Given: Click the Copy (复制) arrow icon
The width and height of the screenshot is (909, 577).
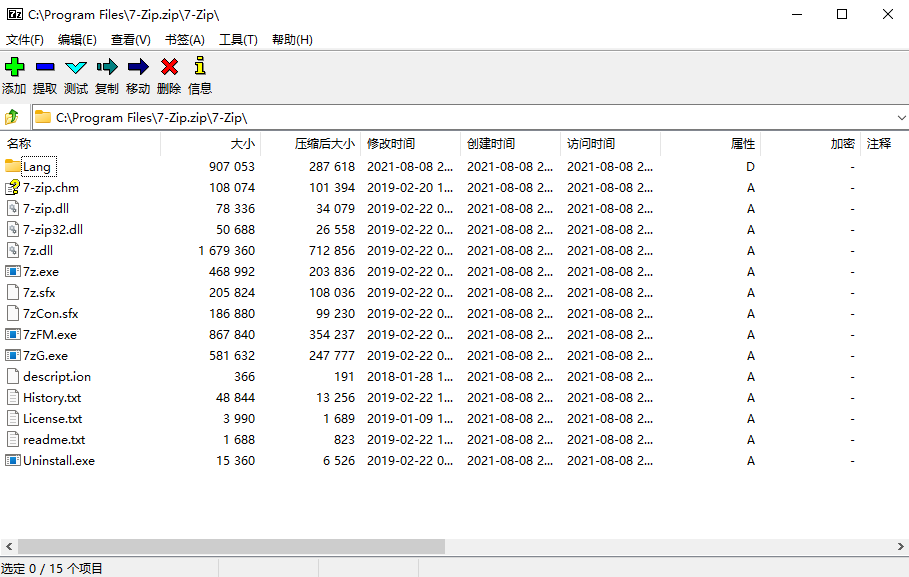Looking at the screenshot, I should coord(107,67).
